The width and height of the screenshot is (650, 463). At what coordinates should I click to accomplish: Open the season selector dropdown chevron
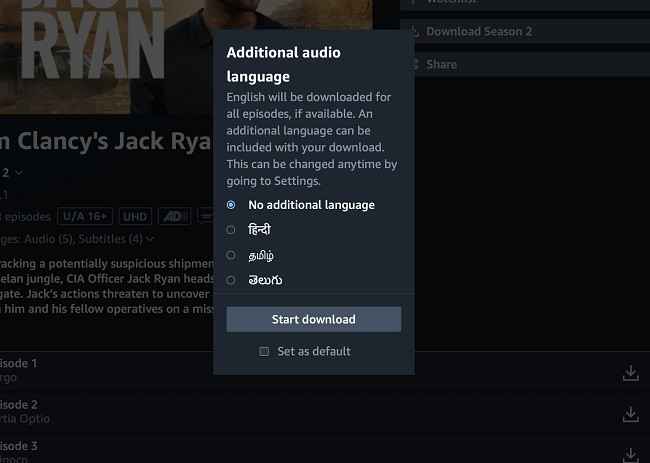tap(19, 172)
